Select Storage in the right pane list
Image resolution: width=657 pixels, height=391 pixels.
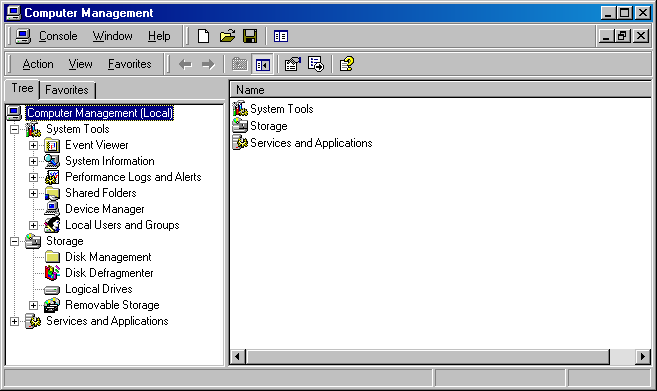269,126
